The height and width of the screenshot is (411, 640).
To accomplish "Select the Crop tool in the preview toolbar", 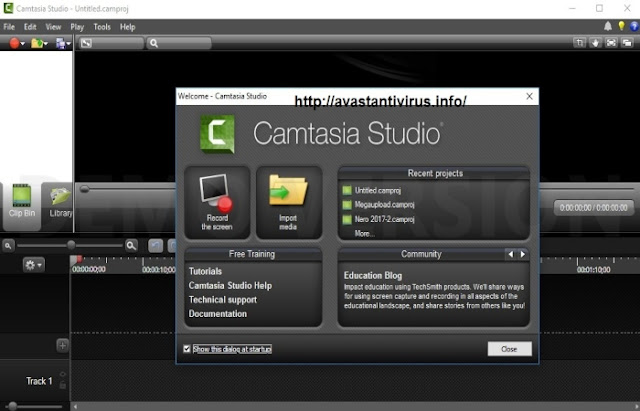I will [x=579, y=42].
